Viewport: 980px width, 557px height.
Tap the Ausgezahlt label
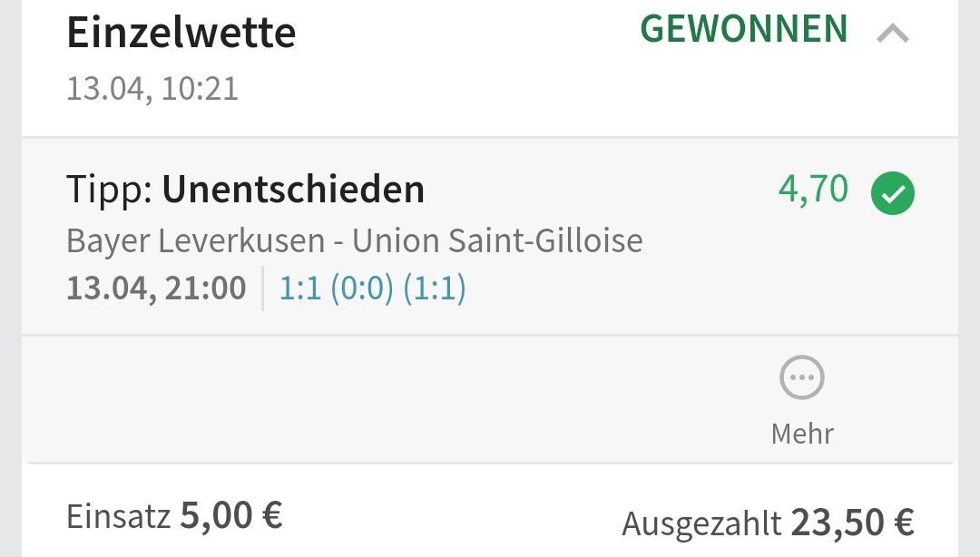point(701,523)
